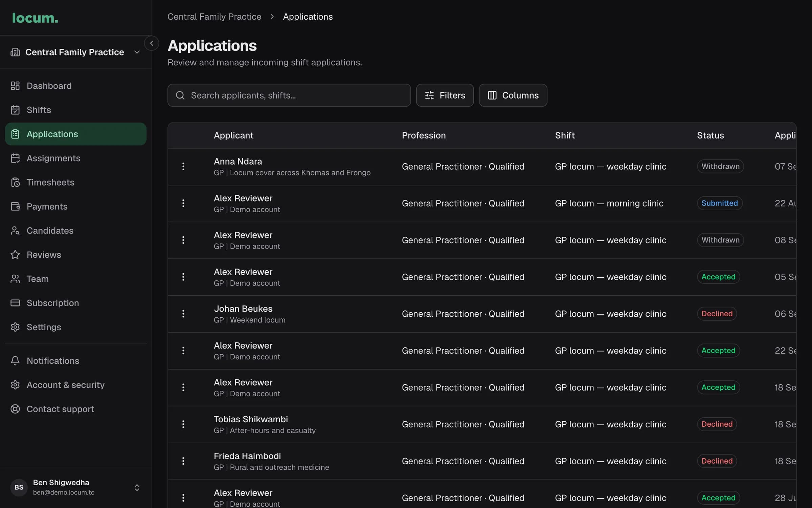Click applicant name Frieda Haimbodi
Screen dimensions: 812x508
[247, 456]
